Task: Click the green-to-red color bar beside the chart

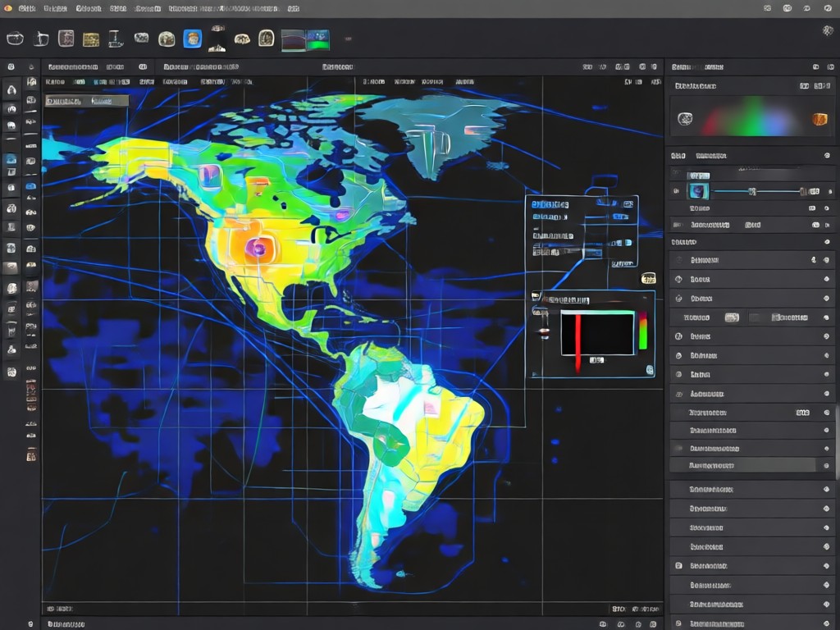Action: pyautogui.click(x=643, y=331)
